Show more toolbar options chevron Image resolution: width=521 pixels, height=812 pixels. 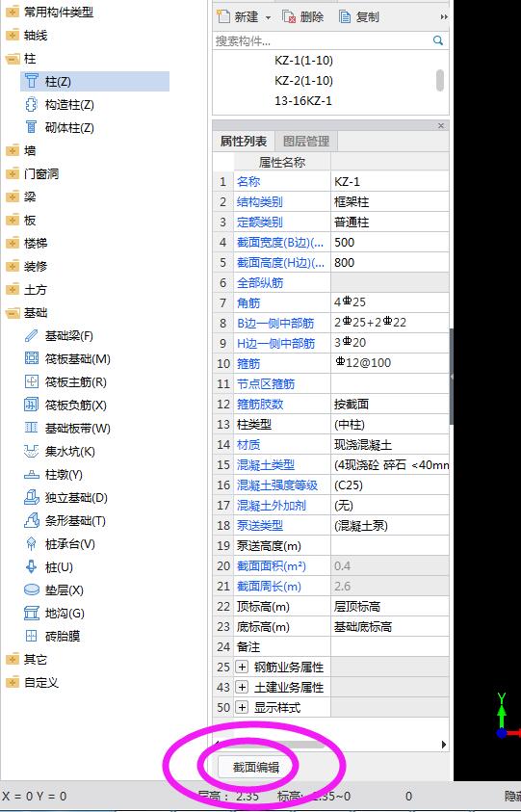click(444, 17)
